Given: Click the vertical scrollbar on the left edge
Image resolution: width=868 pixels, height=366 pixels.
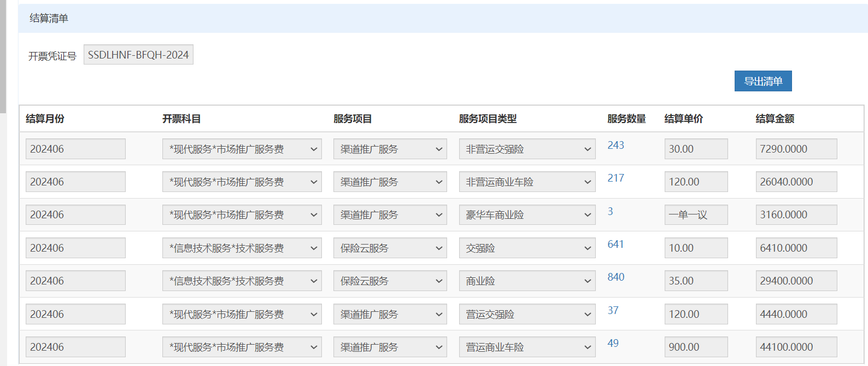Looking at the screenshot, I should click(3, 56).
